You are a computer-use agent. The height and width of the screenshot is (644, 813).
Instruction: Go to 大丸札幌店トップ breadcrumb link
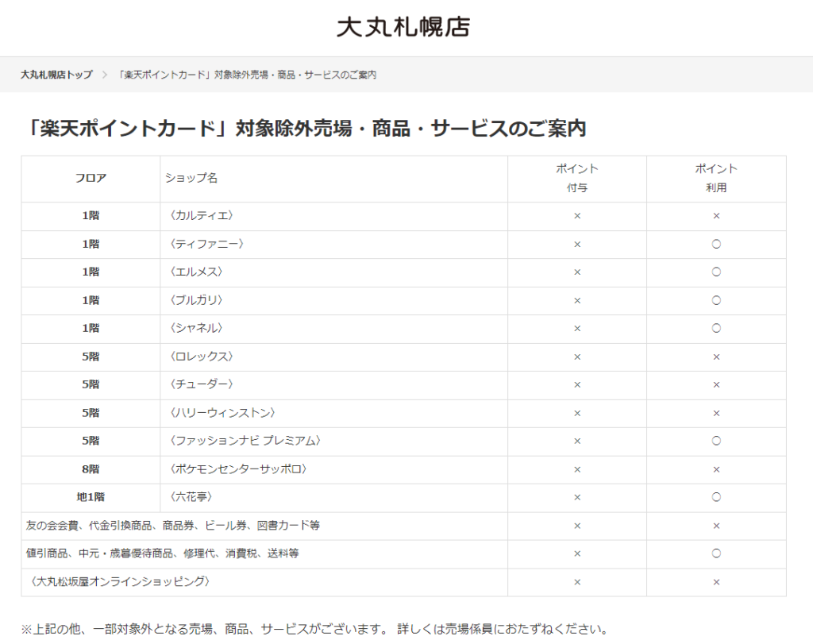[x=56, y=75]
